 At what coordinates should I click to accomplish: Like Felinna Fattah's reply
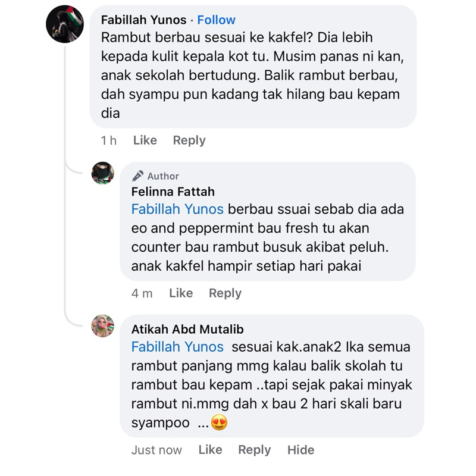[181, 293]
